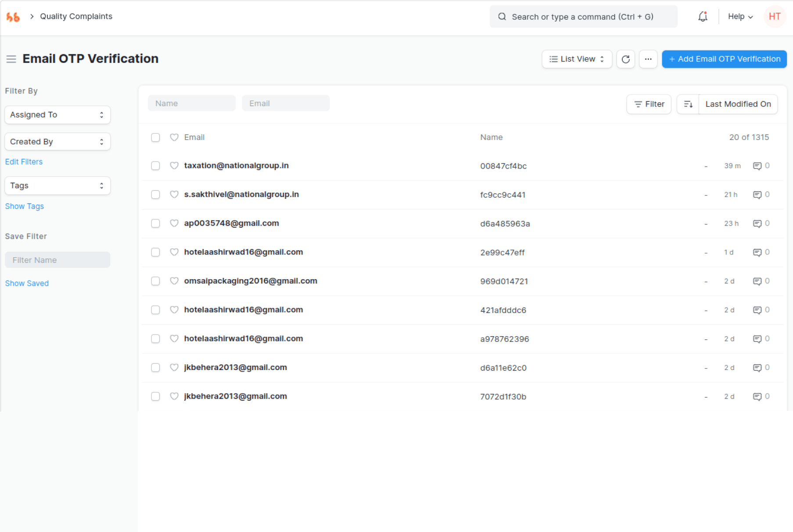The image size is (793, 532).
Task: Switch view using List View selector
Action: tap(577, 59)
